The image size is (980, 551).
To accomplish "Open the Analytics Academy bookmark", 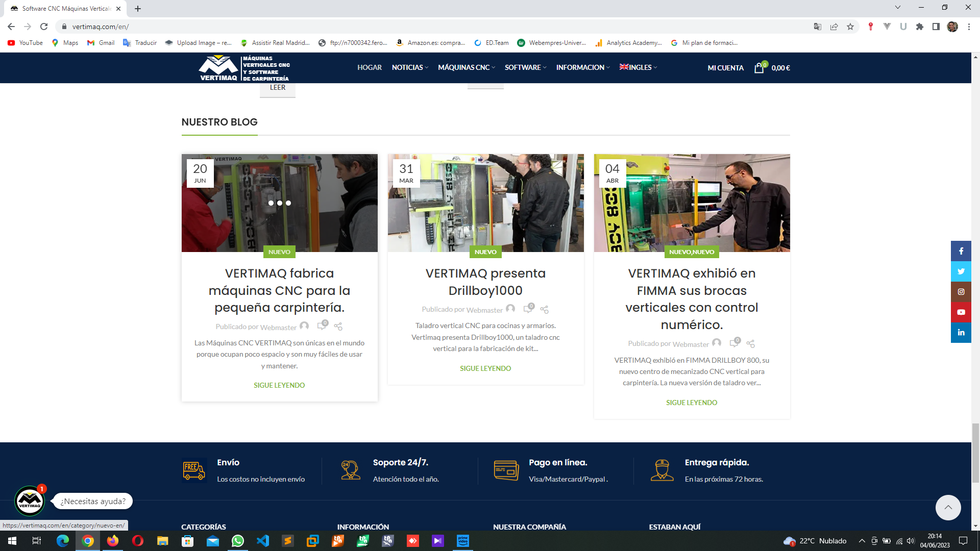I will 628,43.
